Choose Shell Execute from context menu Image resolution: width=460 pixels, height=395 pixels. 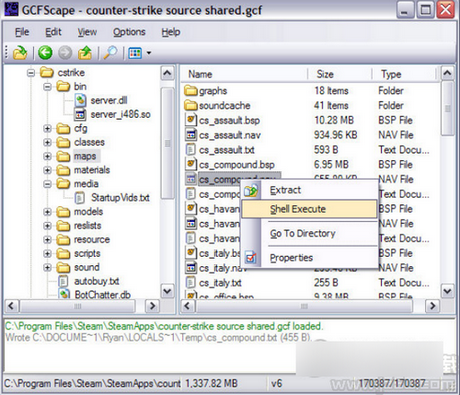click(309, 209)
